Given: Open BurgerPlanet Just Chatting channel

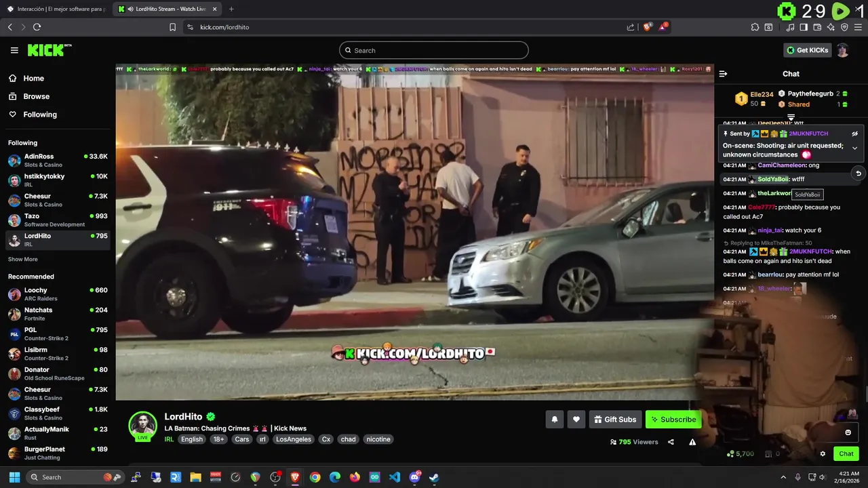Looking at the screenshot, I should tap(58, 453).
